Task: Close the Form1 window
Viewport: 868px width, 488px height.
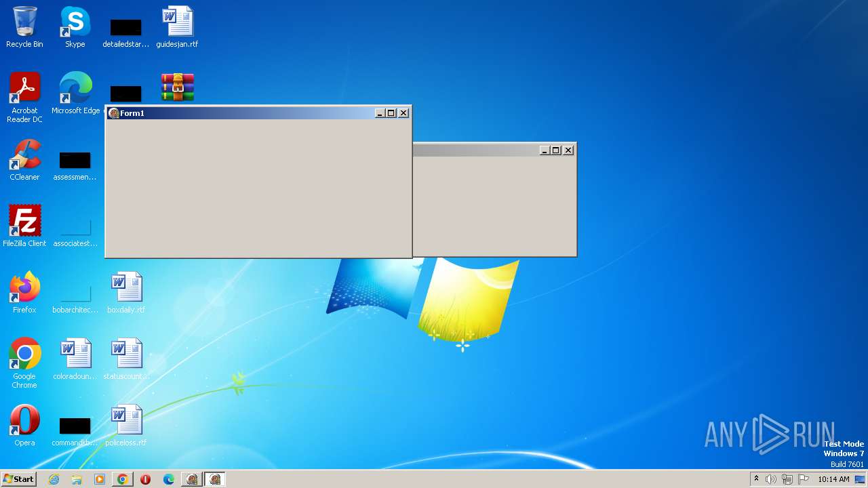Action: 403,113
